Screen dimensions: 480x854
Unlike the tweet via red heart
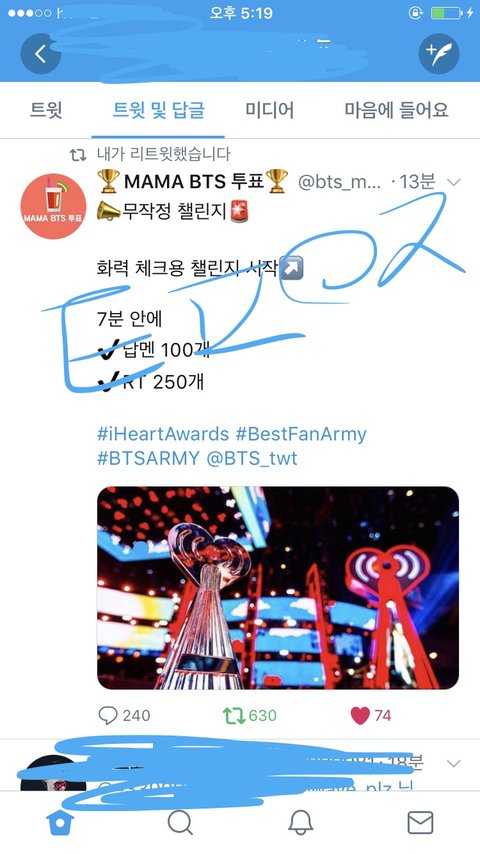[360, 715]
